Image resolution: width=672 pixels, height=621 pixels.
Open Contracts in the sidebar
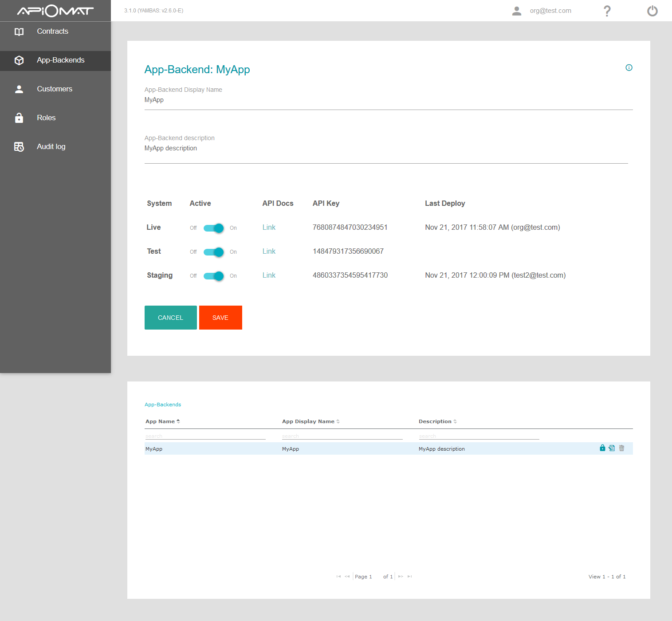tap(55, 31)
